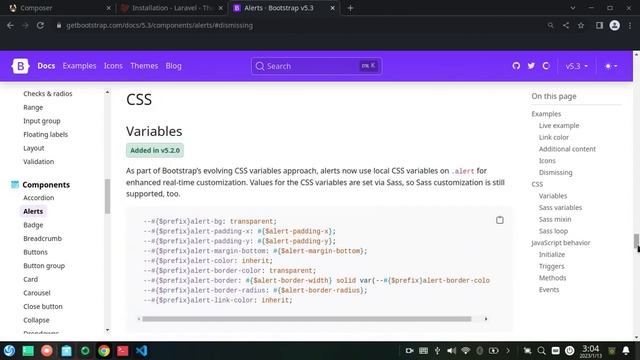This screenshot has width=640, height=360.
Task: Toggle the browser side panel icon
Action: pyautogui.click(x=599, y=25)
